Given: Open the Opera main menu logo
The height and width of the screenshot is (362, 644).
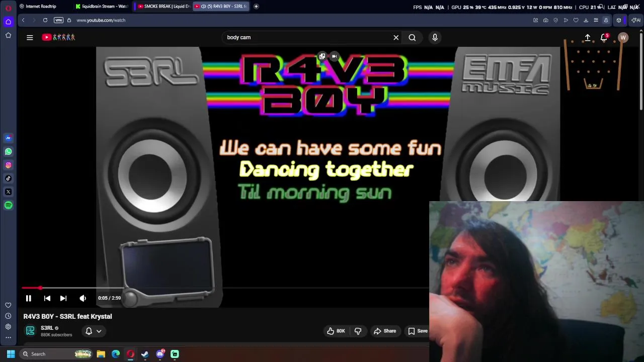Looking at the screenshot, I should 8,8.
